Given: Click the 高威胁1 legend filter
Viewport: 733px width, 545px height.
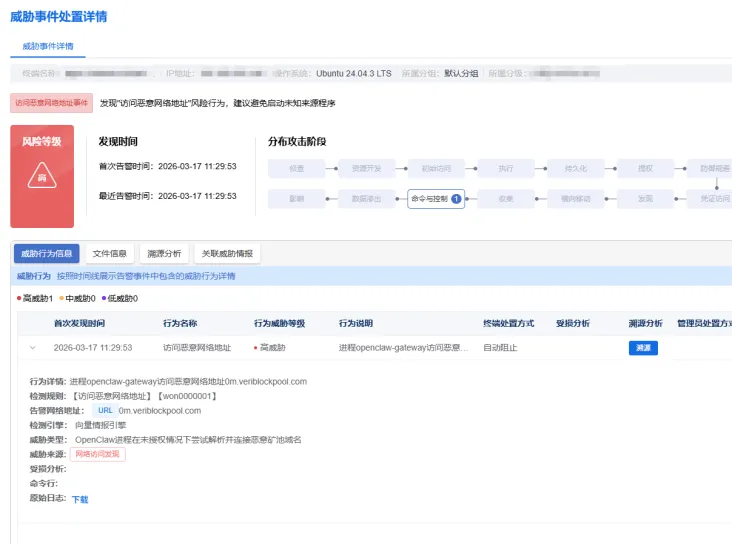Looking at the screenshot, I should (35, 298).
